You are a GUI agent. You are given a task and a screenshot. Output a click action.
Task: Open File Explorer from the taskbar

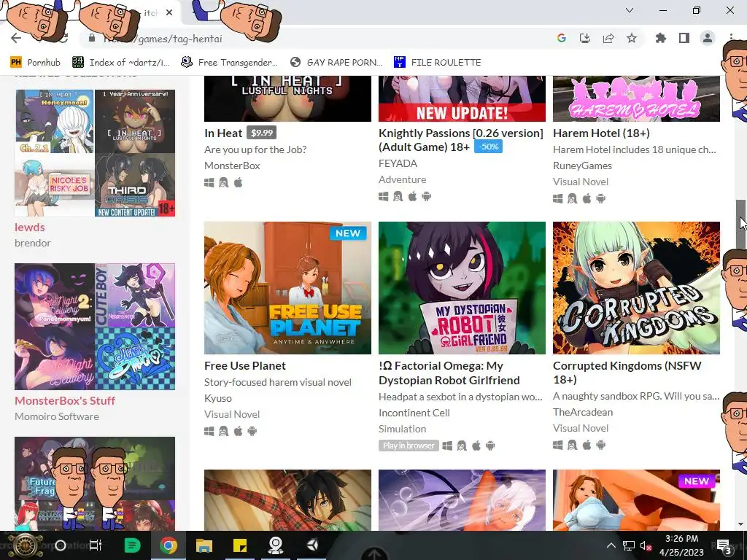tap(204, 545)
